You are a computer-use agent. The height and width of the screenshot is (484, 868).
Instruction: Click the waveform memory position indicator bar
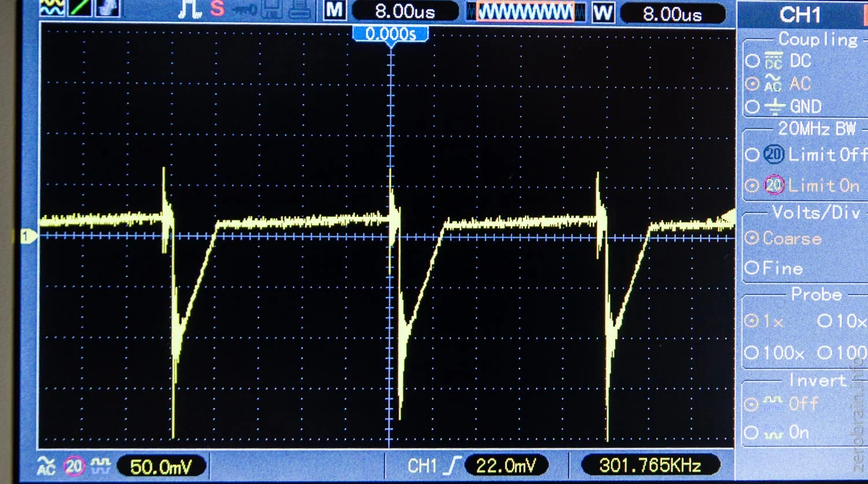click(x=525, y=12)
